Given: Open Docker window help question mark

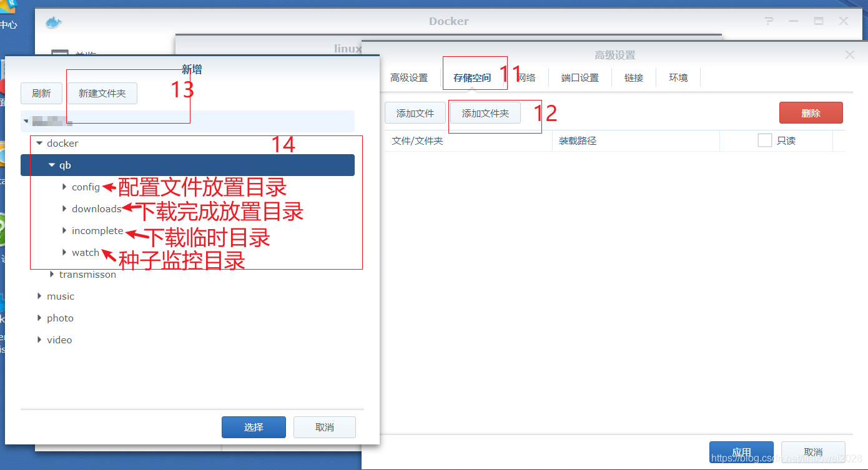Looking at the screenshot, I should (769, 21).
